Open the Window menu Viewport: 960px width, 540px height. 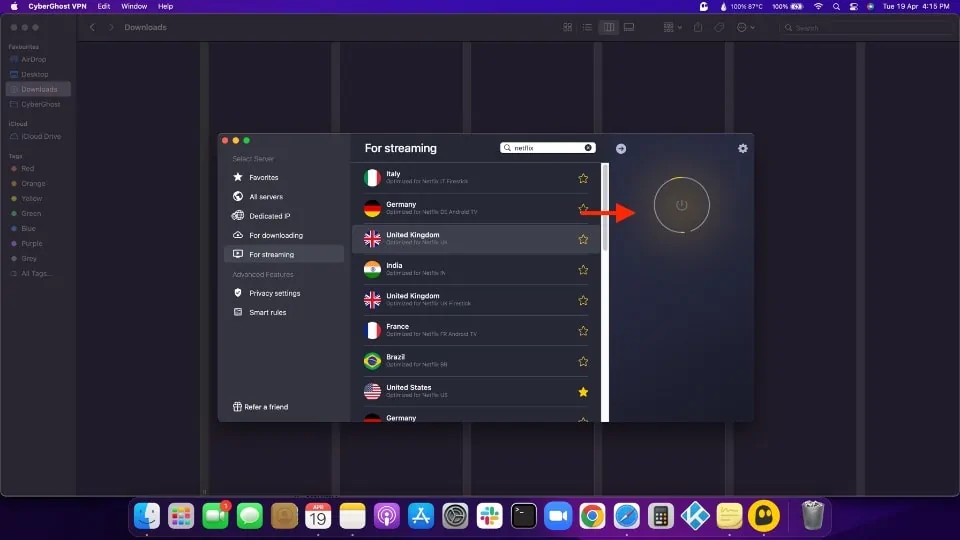(134, 6)
